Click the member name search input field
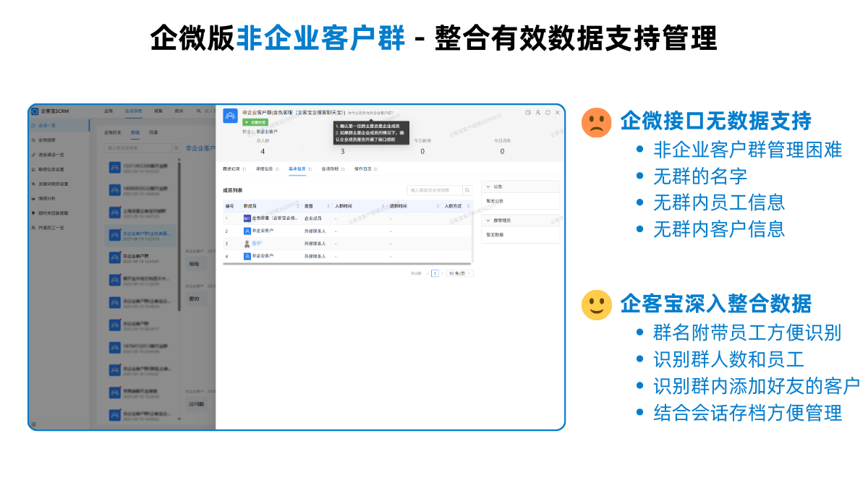The width and height of the screenshot is (868, 488). coord(434,190)
